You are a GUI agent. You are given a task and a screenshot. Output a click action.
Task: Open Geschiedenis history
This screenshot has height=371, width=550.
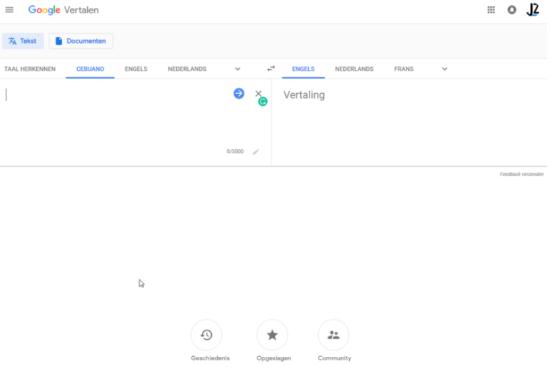(207, 335)
